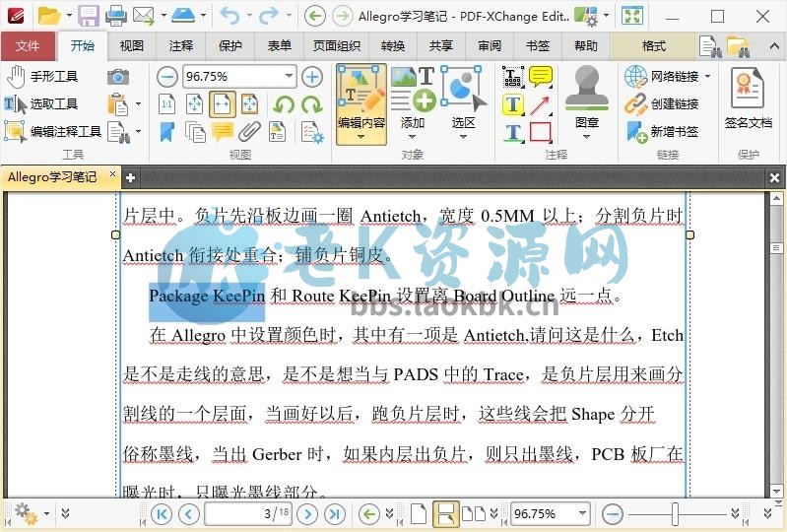This screenshot has height=532, width=787.
Task: Expand the 编辑内容 dropdown arrow
Action: 361,137
